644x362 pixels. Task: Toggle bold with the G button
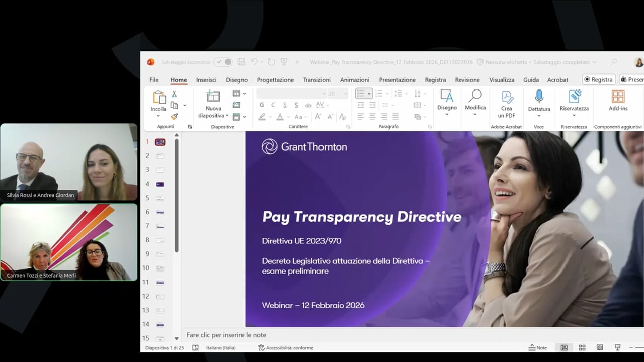pos(261,105)
